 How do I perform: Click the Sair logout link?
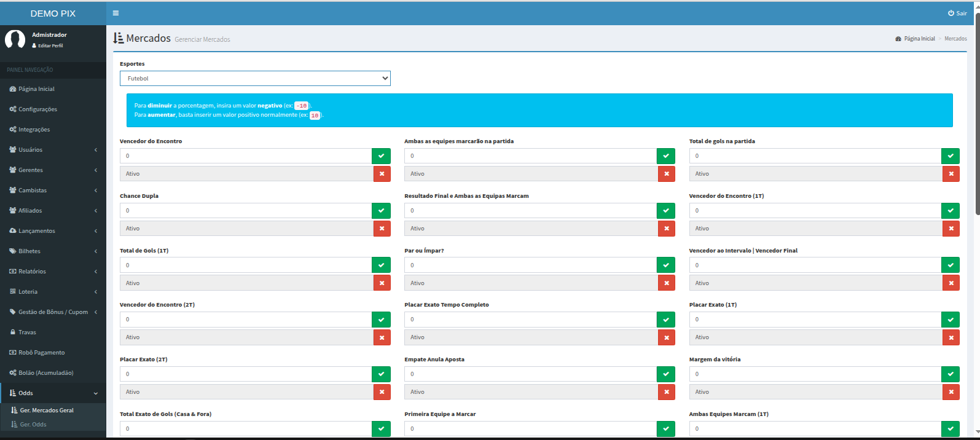(x=957, y=13)
